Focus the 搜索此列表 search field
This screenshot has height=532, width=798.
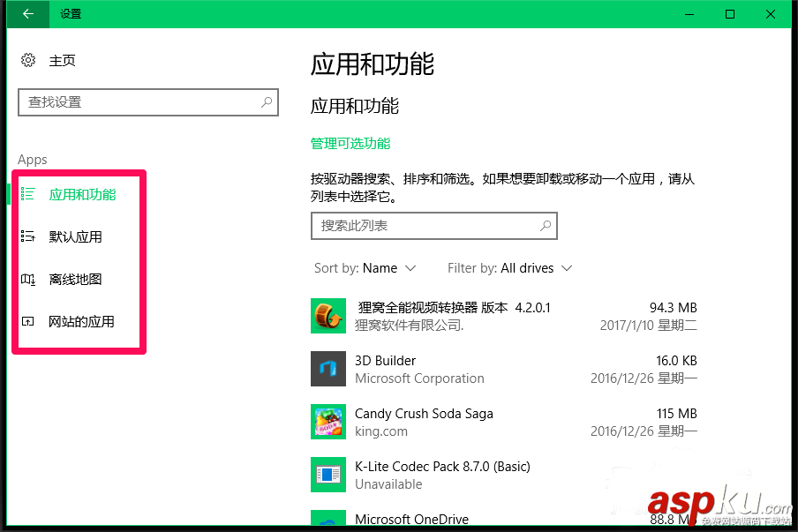pyautogui.click(x=434, y=225)
